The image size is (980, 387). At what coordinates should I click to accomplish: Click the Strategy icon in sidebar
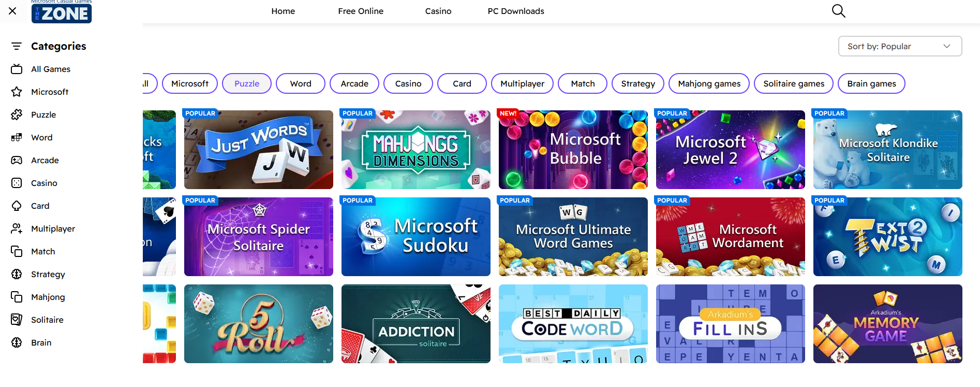(x=17, y=274)
